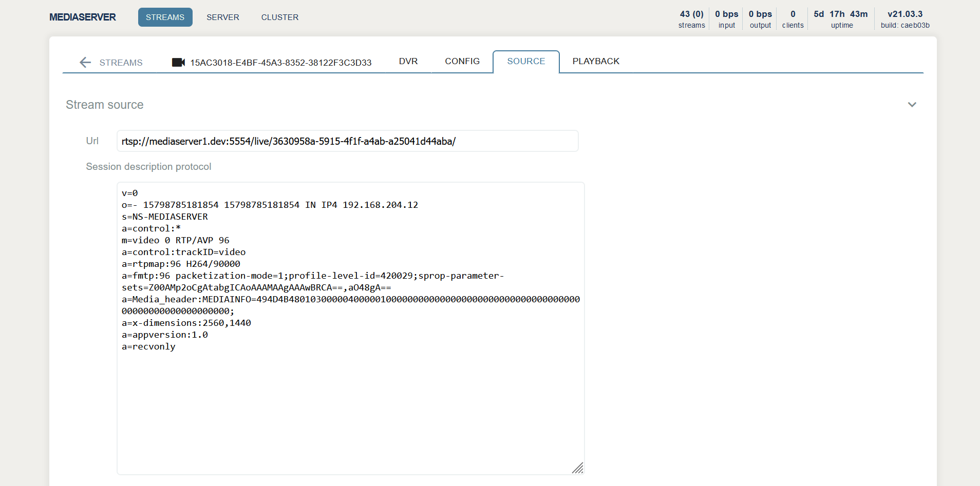Switch to the CONFIG tab
This screenshot has width=980, height=486.
tap(462, 62)
